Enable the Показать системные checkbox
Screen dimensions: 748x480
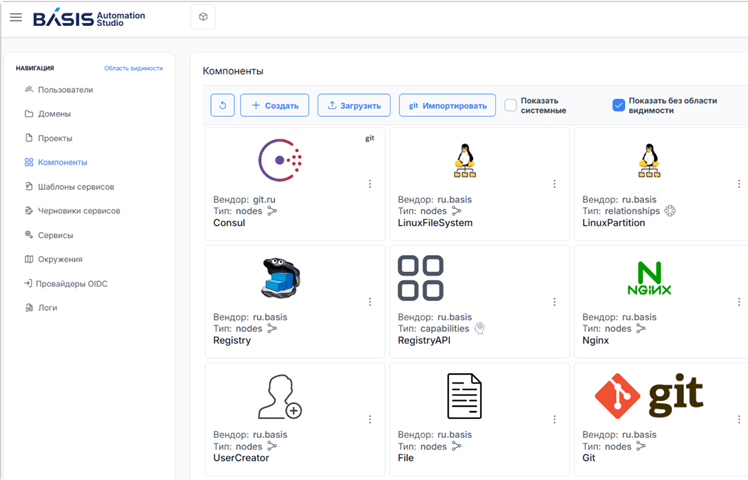pos(510,105)
